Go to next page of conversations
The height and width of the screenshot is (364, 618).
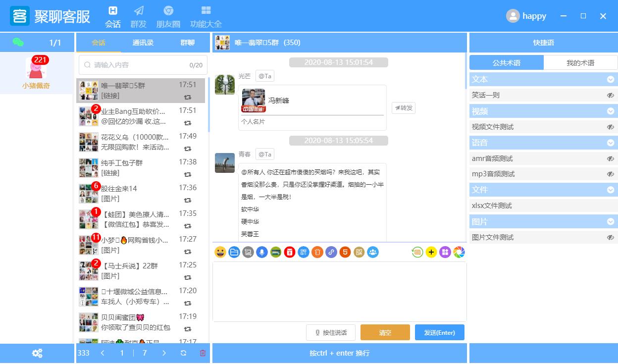click(164, 353)
